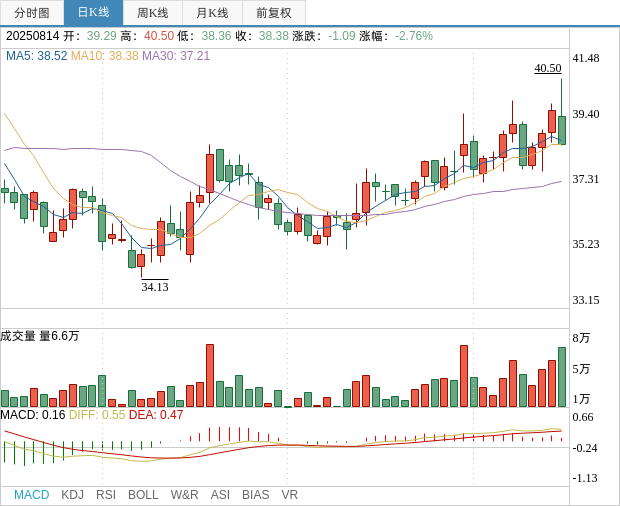620x506 pixels.
Task: Switch to the 分时图 tab
Action: (32, 13)
